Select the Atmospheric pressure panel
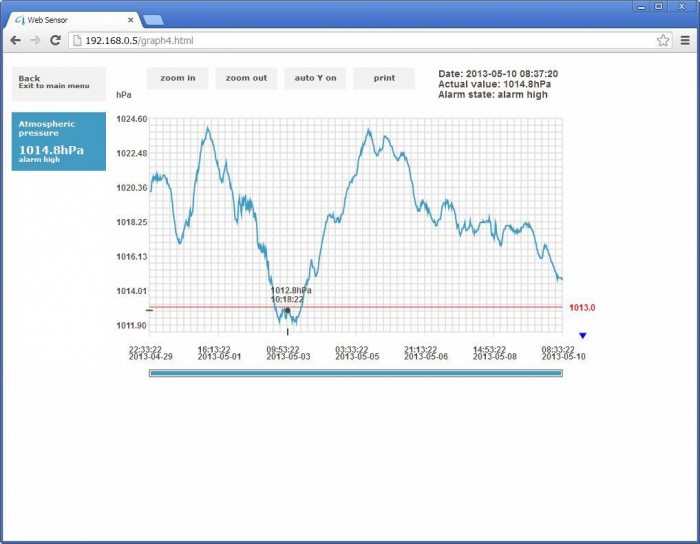Screen dimensions: 700x544 (x=58, y=141)
